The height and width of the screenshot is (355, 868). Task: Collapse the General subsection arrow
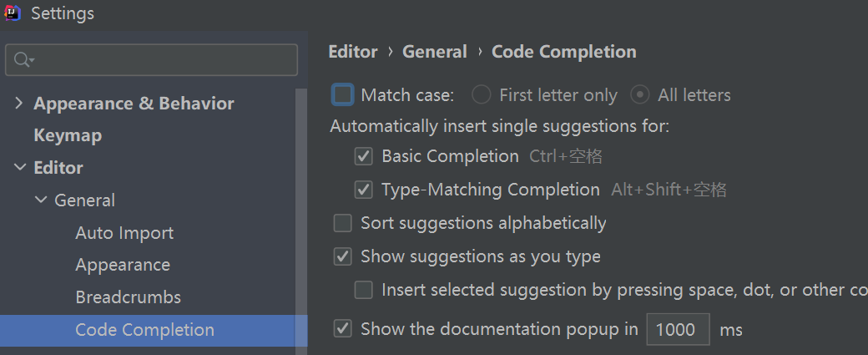[x=40, y=200]
